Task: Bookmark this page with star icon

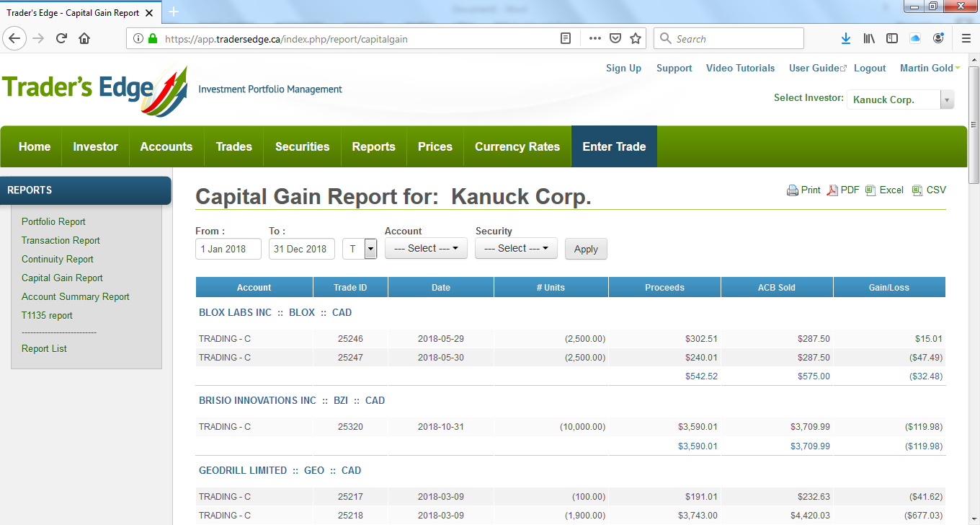Action: click(636, 39)
